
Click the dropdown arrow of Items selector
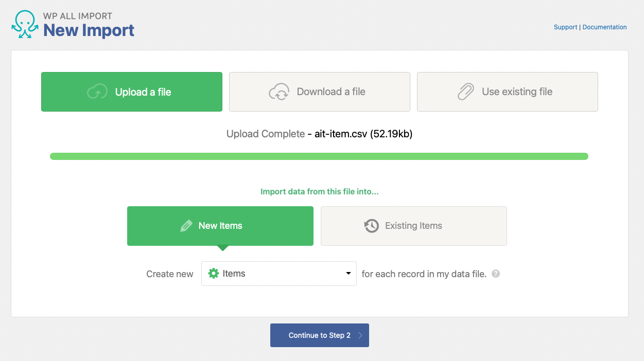click(x=349, y=274)
